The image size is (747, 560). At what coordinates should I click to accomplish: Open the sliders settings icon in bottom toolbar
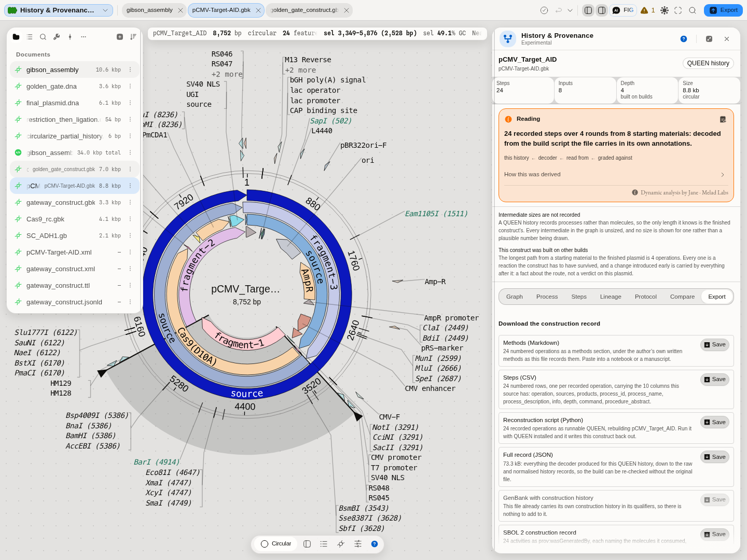click(x=358, y=544)
